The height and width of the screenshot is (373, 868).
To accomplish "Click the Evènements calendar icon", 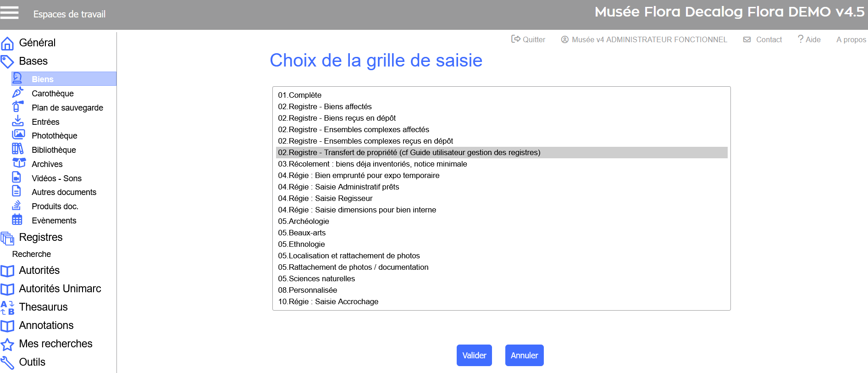I will pyautogui.click(x=17, y=220).
